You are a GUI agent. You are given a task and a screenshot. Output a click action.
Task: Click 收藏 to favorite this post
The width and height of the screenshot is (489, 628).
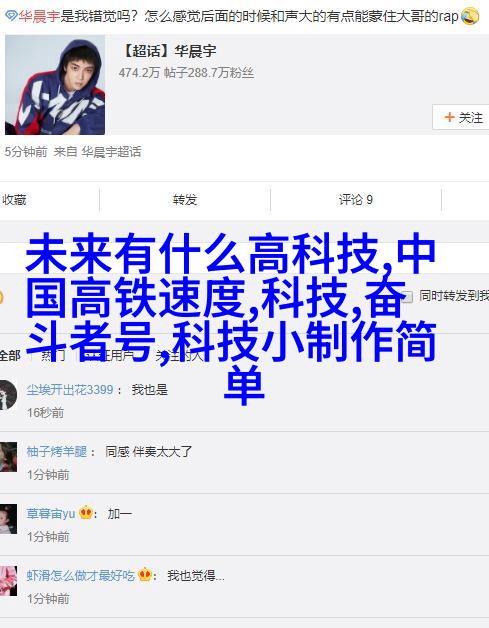[x=14, y=199]
